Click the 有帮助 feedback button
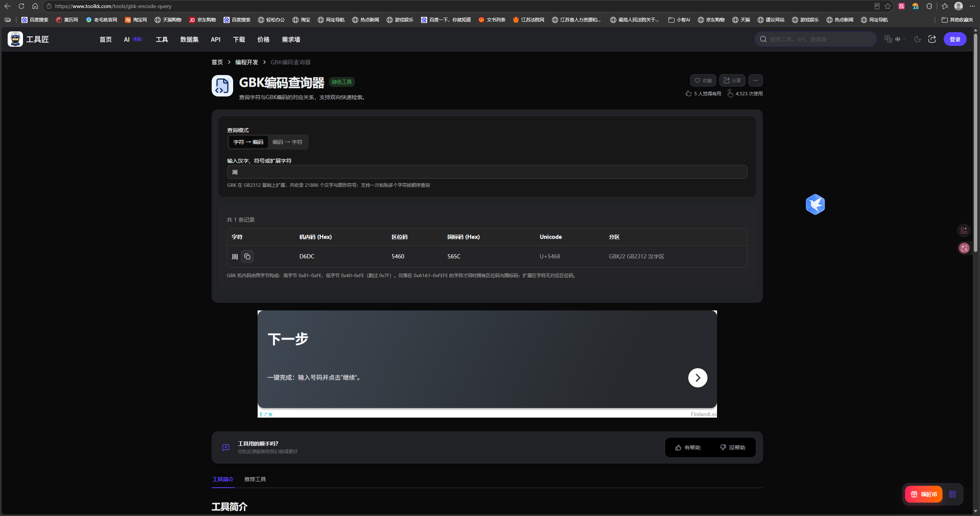980x516 pixels. 688,447
